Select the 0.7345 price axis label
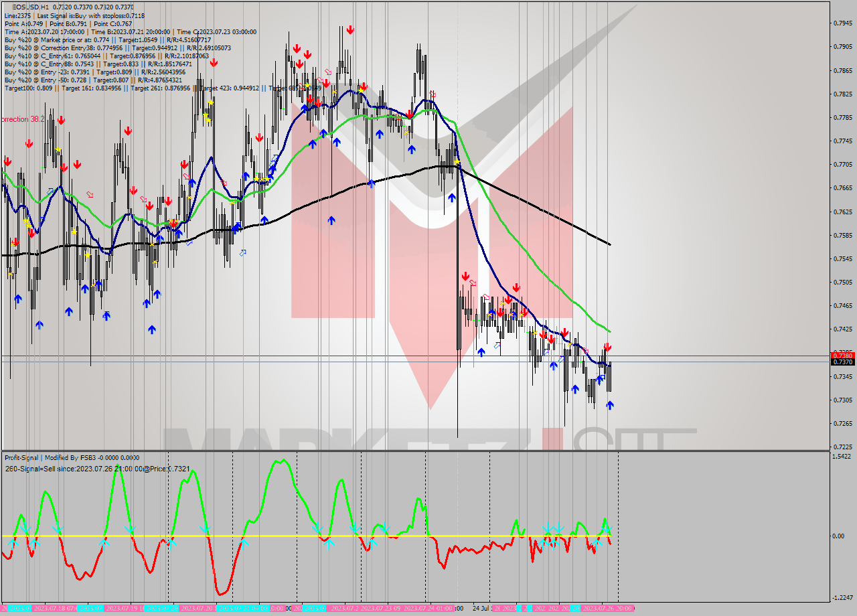 (x=844, y=377)
